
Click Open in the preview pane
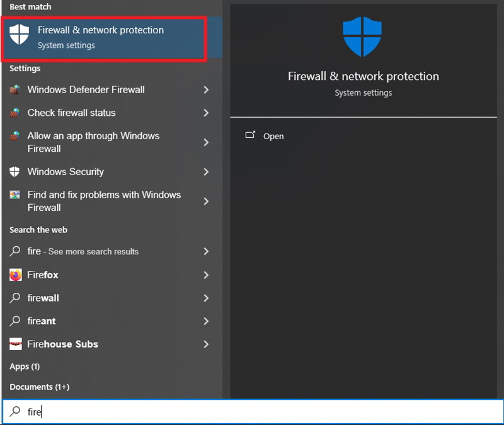(x=273, y=136)
